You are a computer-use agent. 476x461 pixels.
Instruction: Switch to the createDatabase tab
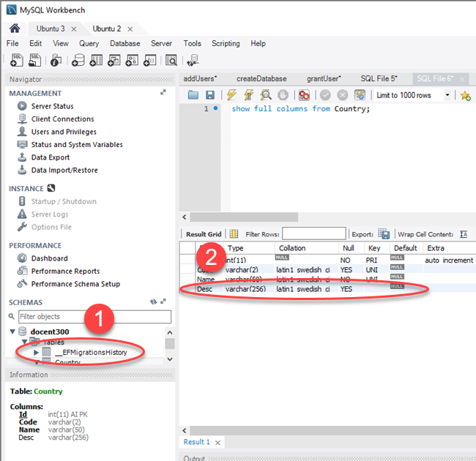click(x=261, y=78)
